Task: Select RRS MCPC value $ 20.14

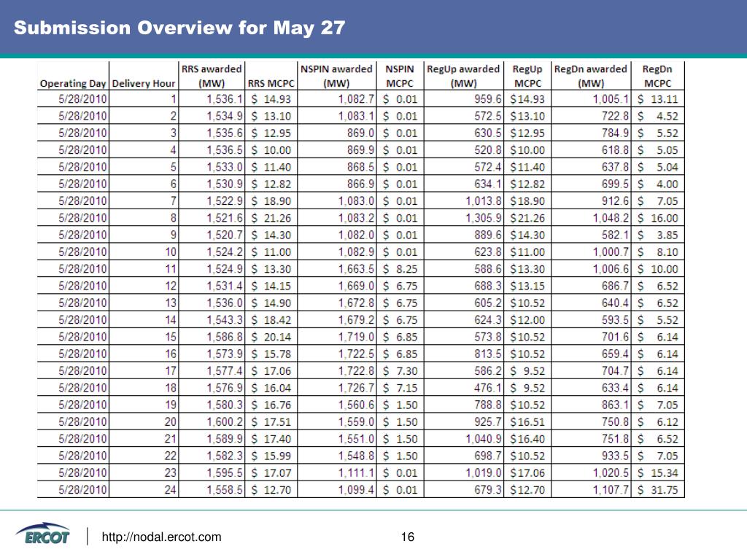Action: tap(271, 337)
